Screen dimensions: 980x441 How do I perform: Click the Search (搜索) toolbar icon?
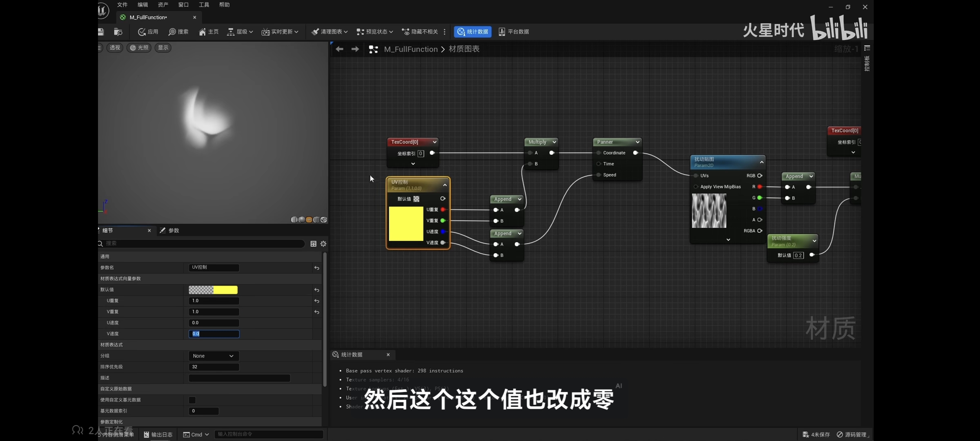[x=172, y=32]
